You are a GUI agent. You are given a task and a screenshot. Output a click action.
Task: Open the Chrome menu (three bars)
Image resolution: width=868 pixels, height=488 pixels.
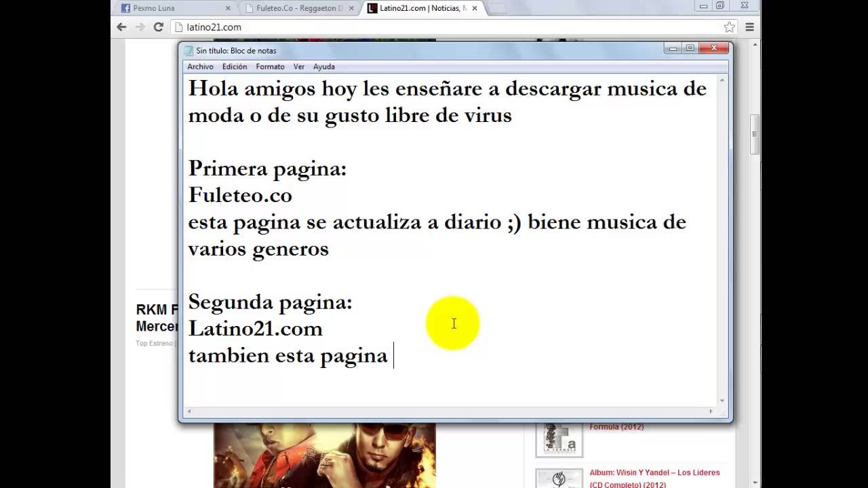click(749, 27)
